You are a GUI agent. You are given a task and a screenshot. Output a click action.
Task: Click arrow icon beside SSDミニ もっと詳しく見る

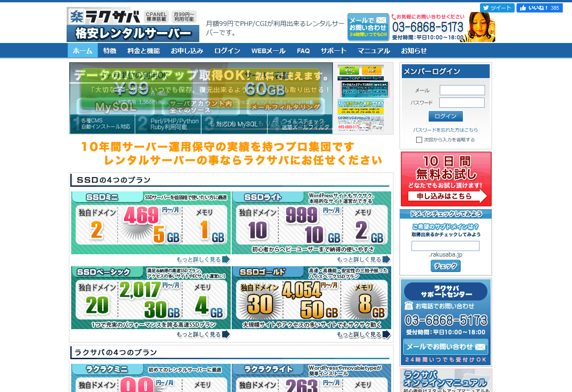(x=226, y=259)
